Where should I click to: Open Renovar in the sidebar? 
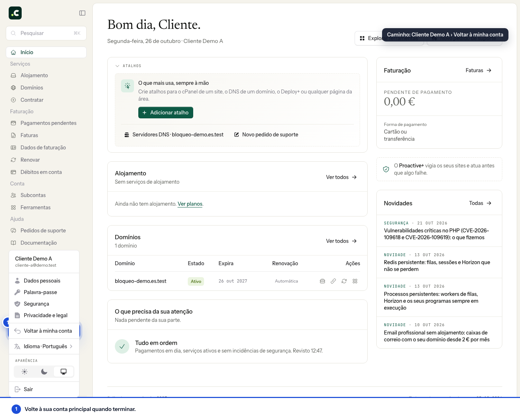pos(46,160)
